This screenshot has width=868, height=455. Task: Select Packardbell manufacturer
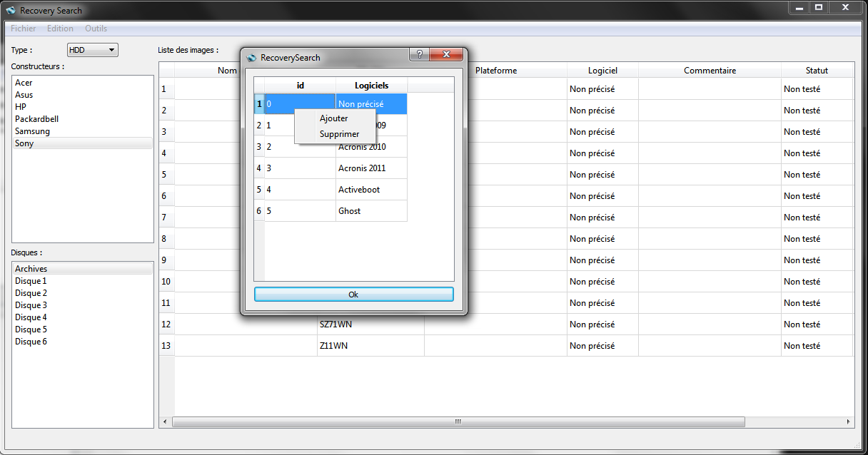[36, 119]
